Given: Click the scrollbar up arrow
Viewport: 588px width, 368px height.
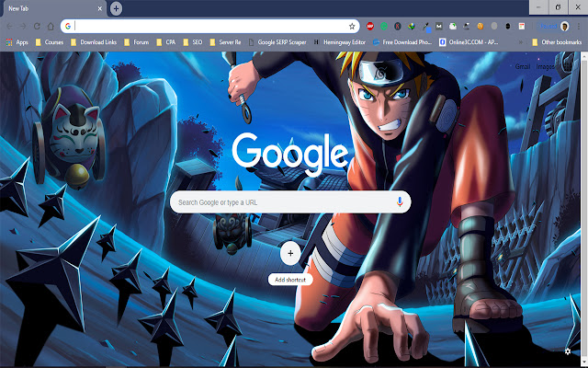Looking at the screenshot, I should (584, 55).
